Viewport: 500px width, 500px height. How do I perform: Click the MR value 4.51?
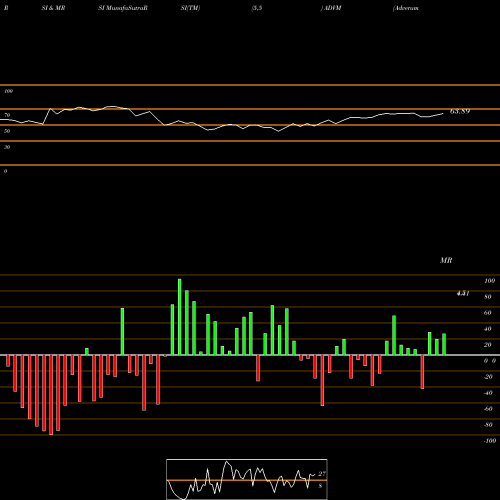[x=463, y=293]
